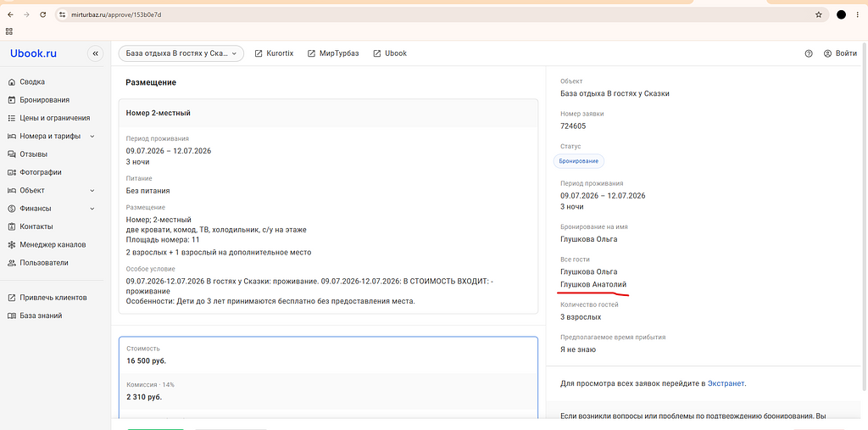Open the browser apps grid icon

click(x=8, y=31)
